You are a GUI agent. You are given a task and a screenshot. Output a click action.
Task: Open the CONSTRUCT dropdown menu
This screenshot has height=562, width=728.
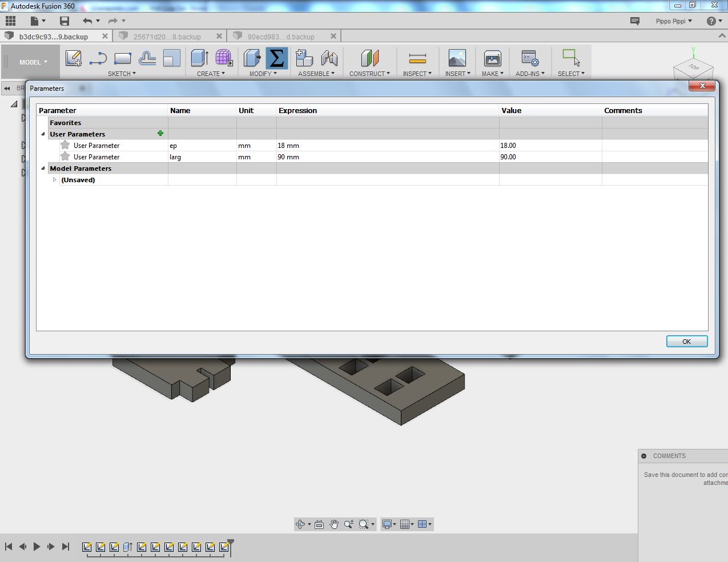[369, 74]
